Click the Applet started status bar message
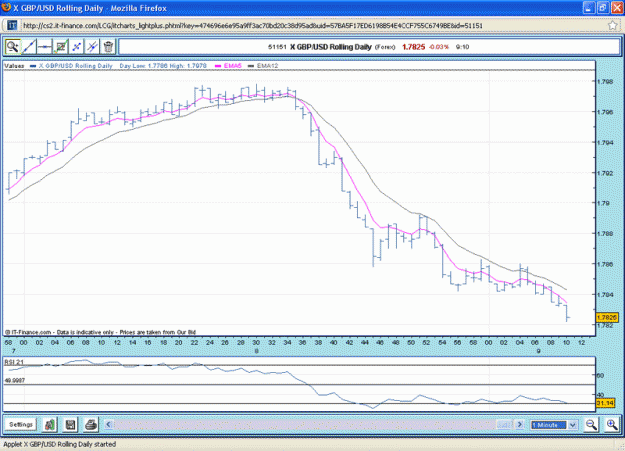 click(60, 444)
